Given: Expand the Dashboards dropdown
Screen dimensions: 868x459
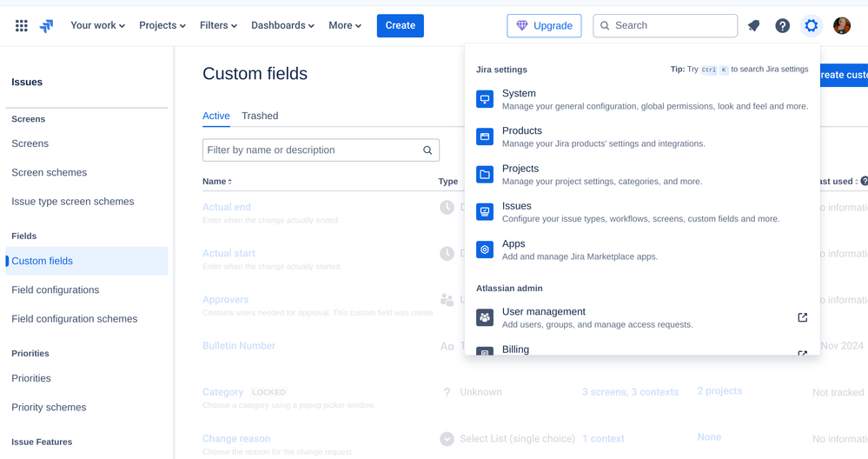Looking at the screenshot, I should 282,25.
